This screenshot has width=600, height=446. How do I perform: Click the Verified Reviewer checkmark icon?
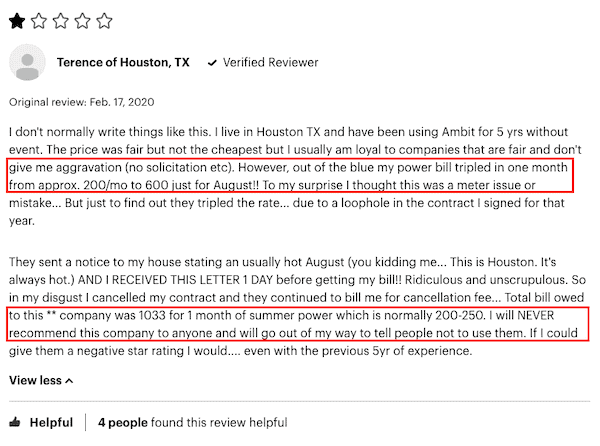click(212, 63)
